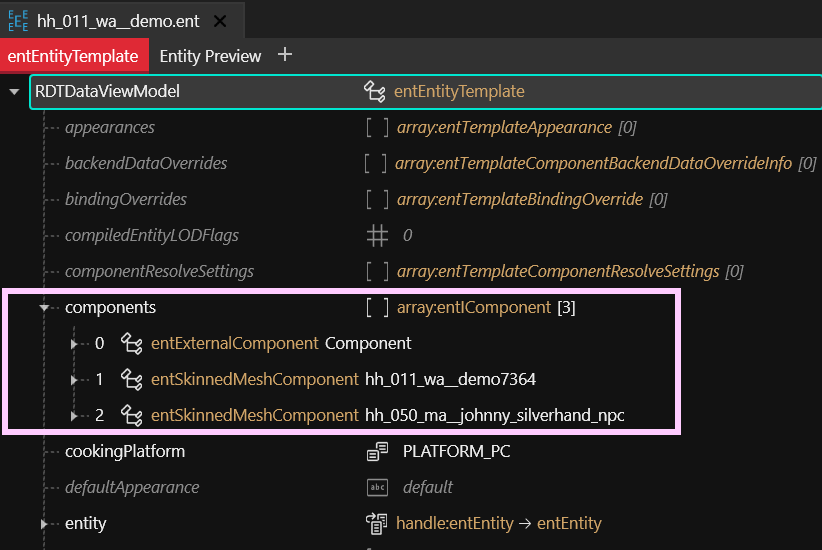Click the defaultAppearance string abc icon
The image size is (822, 550).
(377, 488)
